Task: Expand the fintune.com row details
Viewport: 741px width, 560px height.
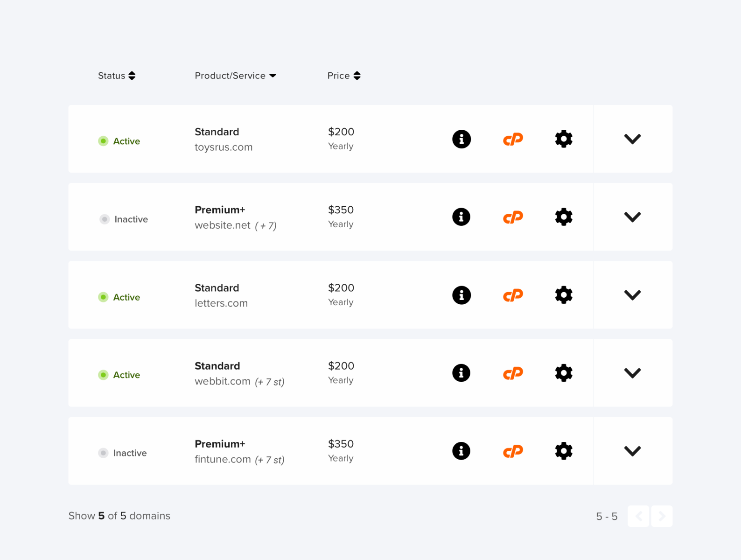Action: (x=633, y=451)
